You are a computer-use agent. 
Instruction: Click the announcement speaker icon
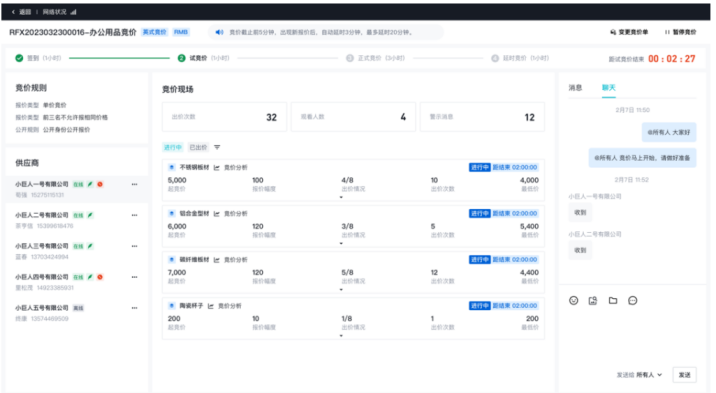(x=219, y=32)
